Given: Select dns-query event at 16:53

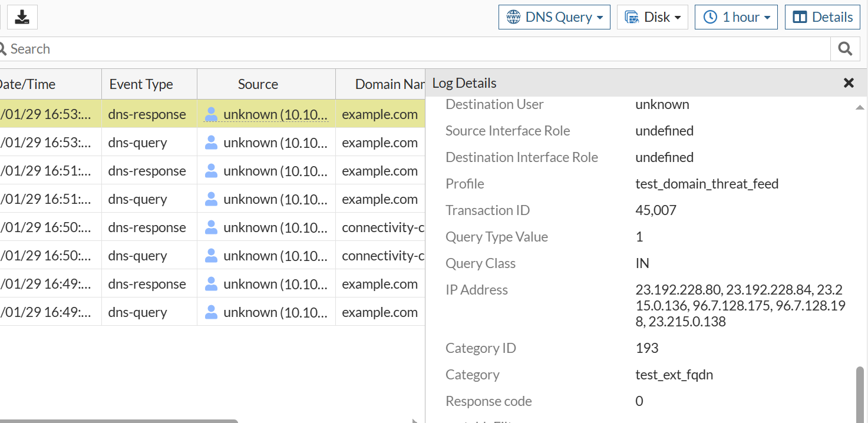Looking at the screenshot, I should [137, 143].
